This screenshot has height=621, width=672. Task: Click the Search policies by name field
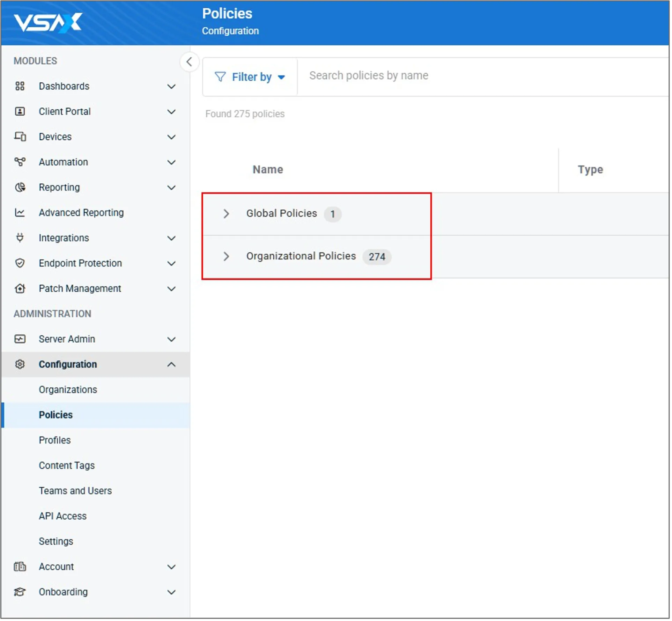point(482,76)
